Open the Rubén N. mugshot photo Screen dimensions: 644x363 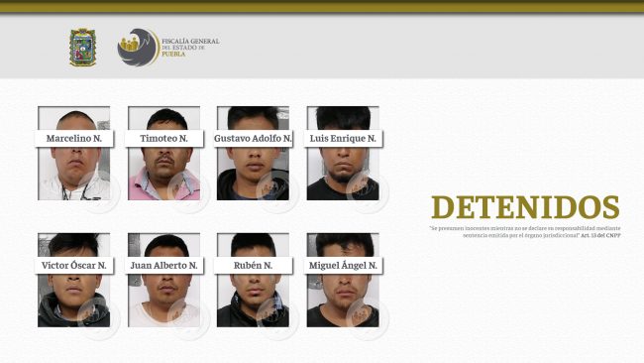pos(253,281)
